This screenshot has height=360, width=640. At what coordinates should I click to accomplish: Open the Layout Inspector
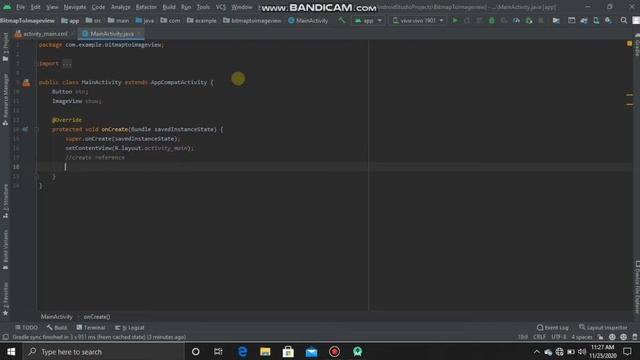603,328
